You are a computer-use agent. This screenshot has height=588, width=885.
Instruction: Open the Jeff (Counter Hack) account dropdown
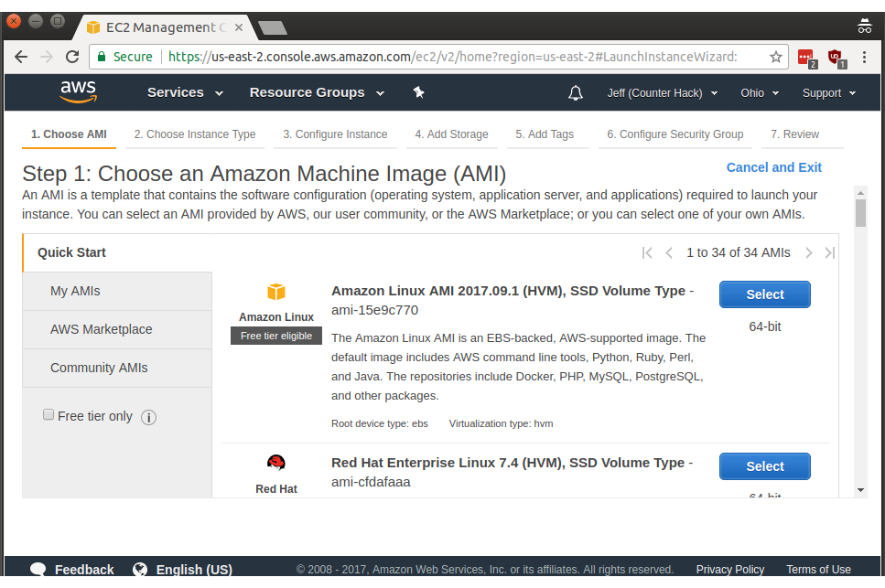(663, 93)
